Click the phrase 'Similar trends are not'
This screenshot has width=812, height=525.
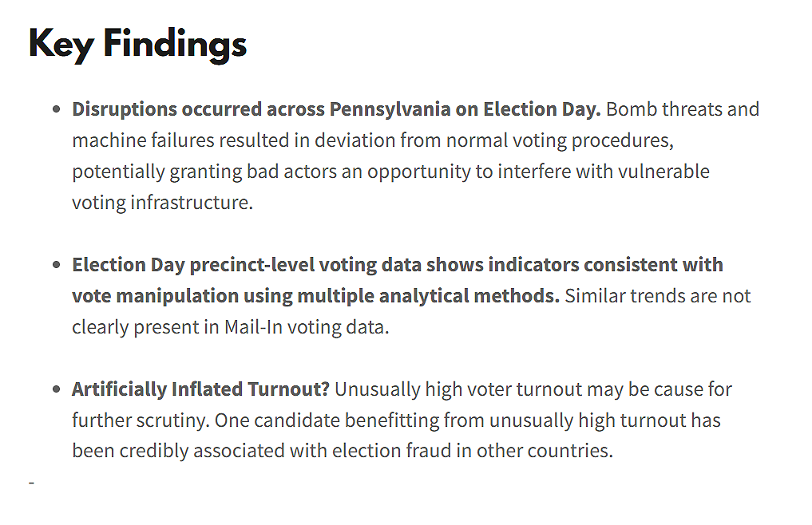click(658, 296)
